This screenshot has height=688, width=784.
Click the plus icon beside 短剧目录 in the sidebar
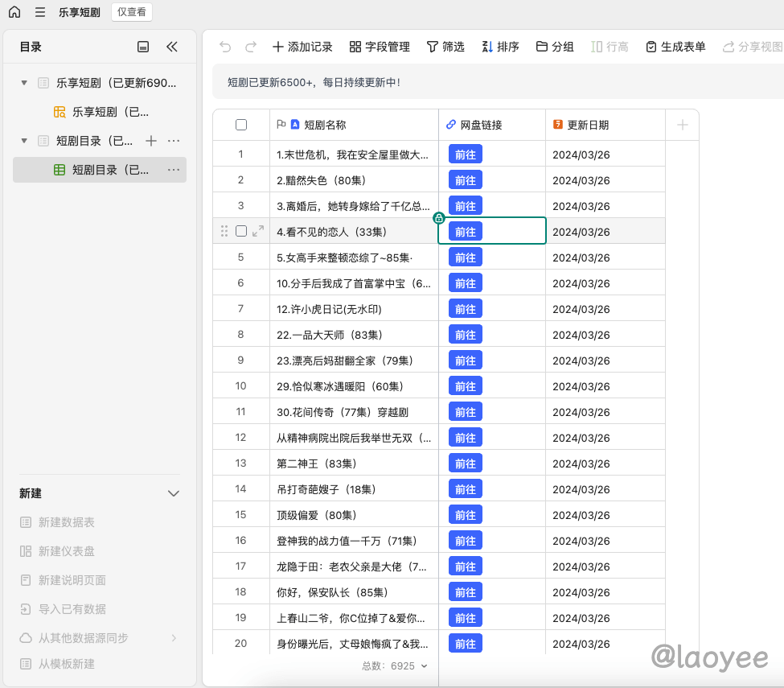(x=150, y=141)
